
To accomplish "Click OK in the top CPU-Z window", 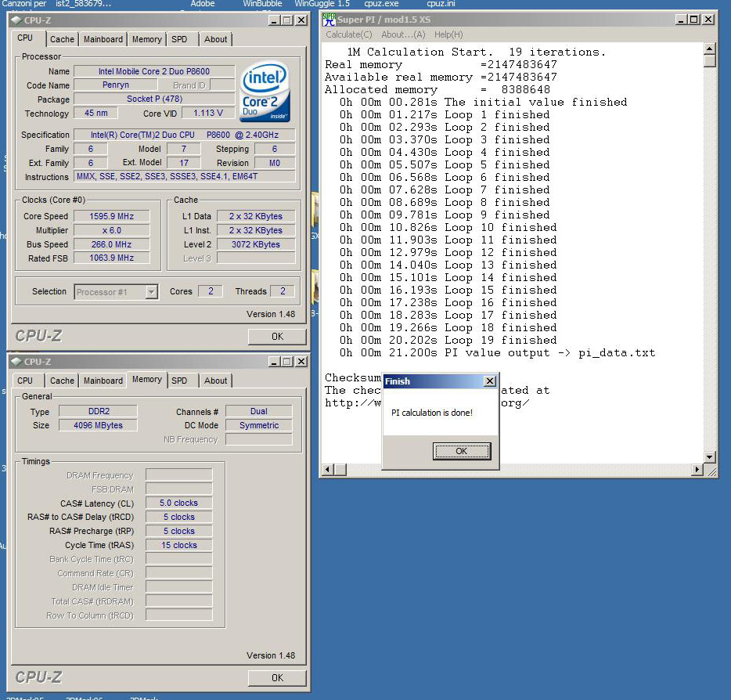I will coord(277,337).
